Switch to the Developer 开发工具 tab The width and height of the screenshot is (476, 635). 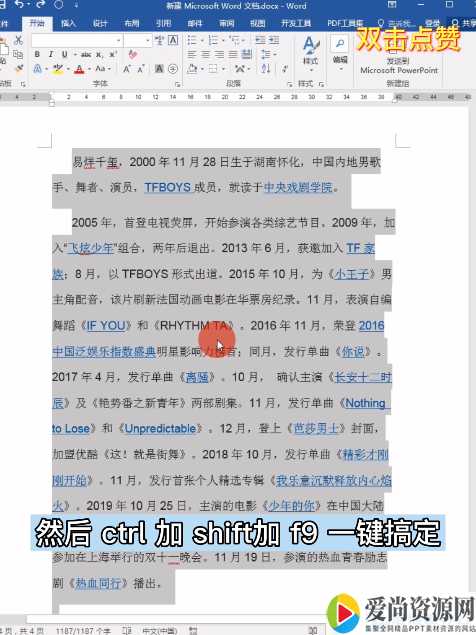pyautogui.click(x=296, y=23)
